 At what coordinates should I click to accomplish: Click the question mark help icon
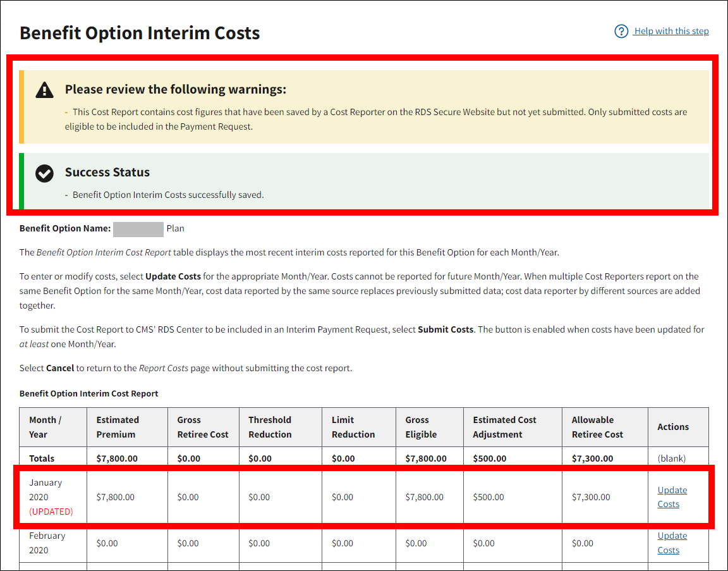point(621,31)
